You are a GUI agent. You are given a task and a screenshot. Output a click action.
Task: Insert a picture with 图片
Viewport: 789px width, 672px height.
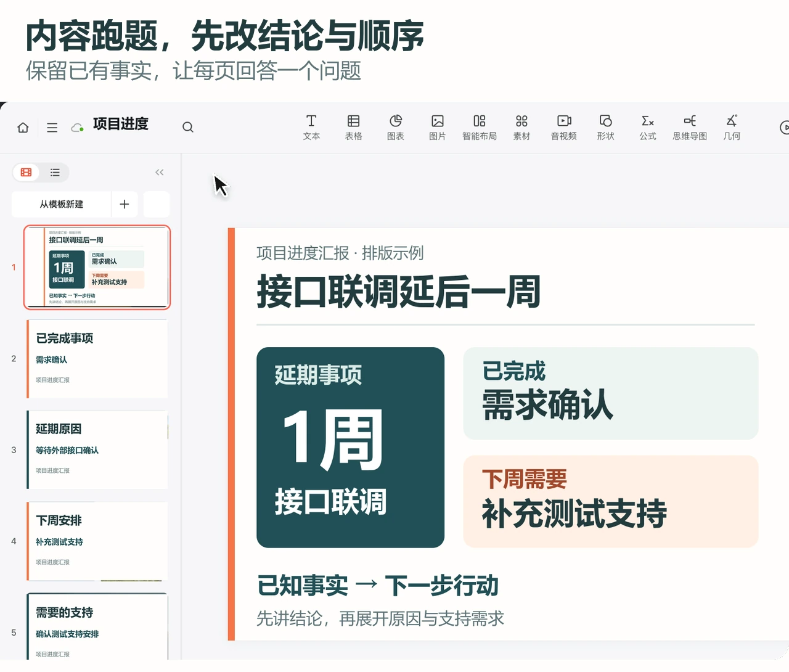point(438,127)
